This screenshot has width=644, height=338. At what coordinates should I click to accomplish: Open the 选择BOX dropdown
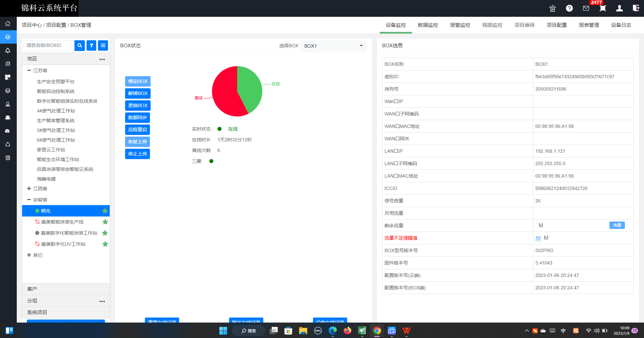click(x=333, y=46)
